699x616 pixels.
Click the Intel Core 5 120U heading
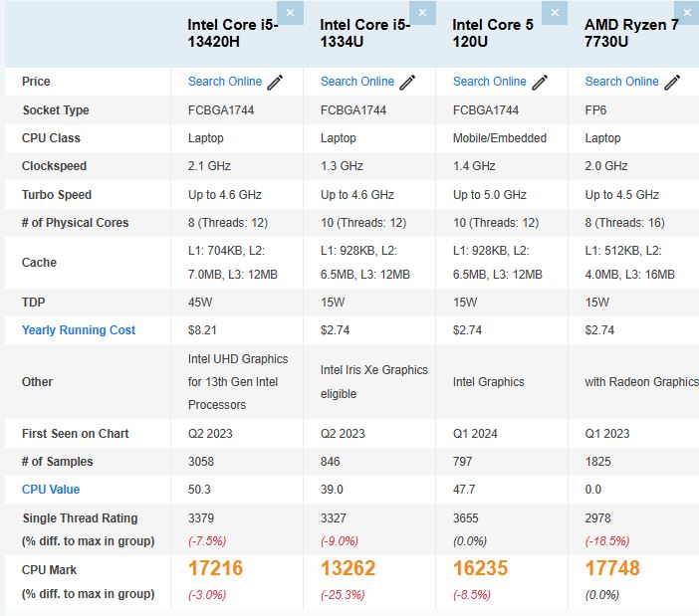[493, 34]
